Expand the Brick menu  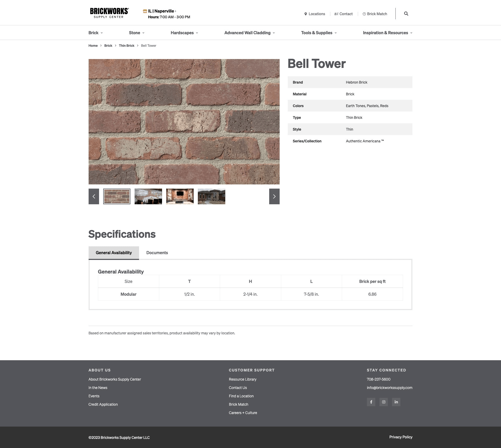(96, 33)
